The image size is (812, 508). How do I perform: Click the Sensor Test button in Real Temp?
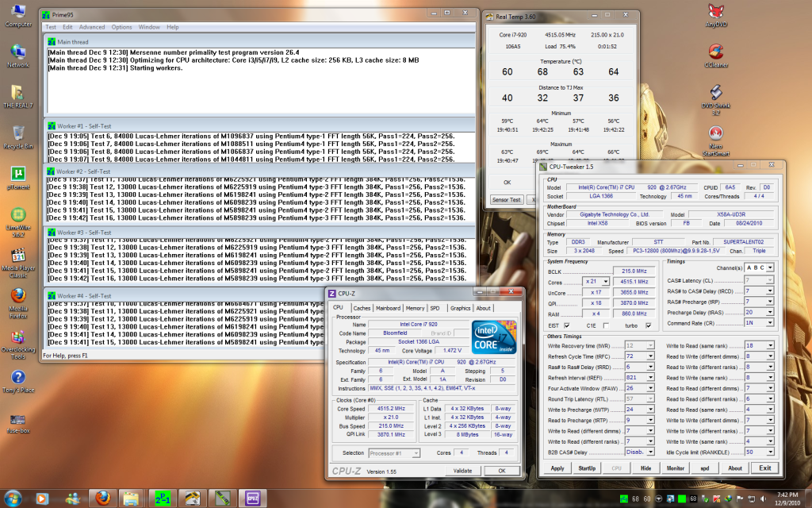(x=507, y=199)
